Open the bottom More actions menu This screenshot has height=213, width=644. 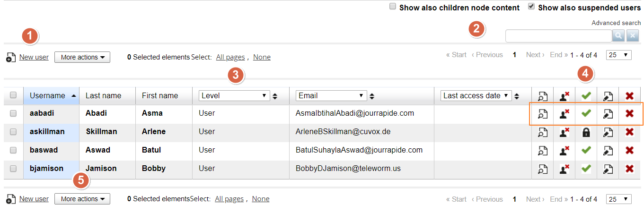(x=82, y=199)
